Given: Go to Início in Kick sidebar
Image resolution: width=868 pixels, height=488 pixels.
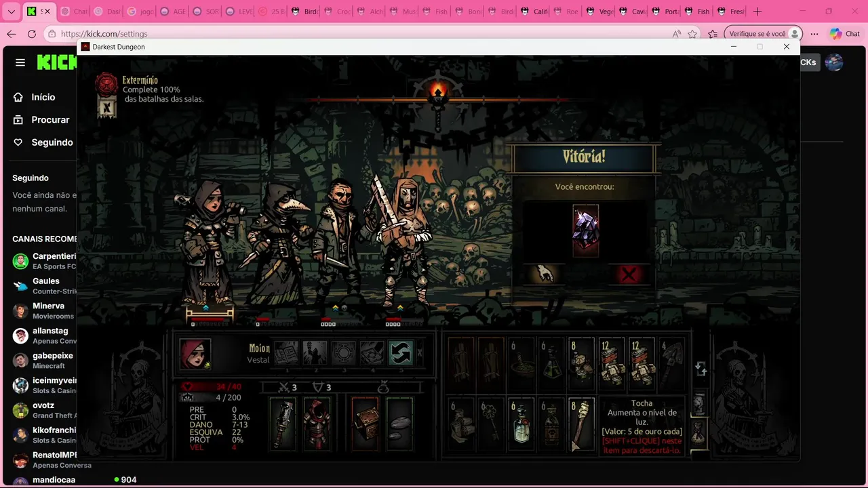Looking at the screenshot, I should [x=43, y=97].
